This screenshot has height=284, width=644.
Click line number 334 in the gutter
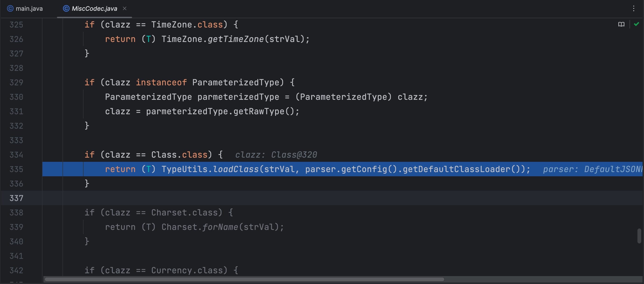coord(16,155)
